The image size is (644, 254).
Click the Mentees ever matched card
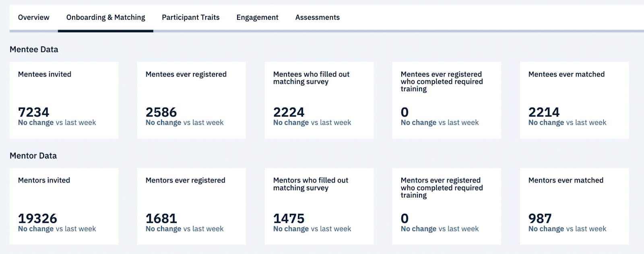[574, 100]
